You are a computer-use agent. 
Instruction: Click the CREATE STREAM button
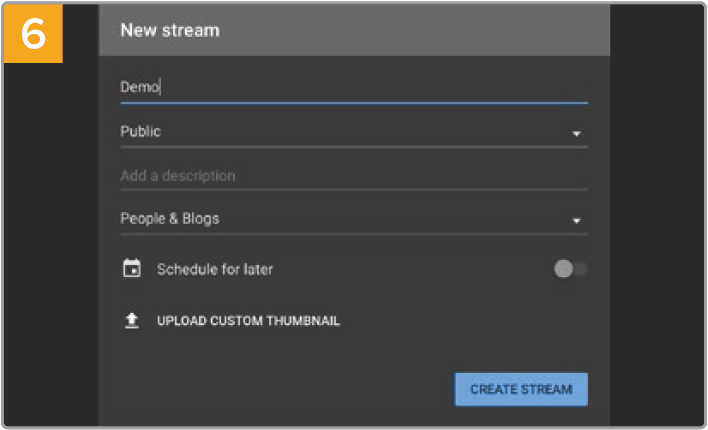tap(521, 389)
